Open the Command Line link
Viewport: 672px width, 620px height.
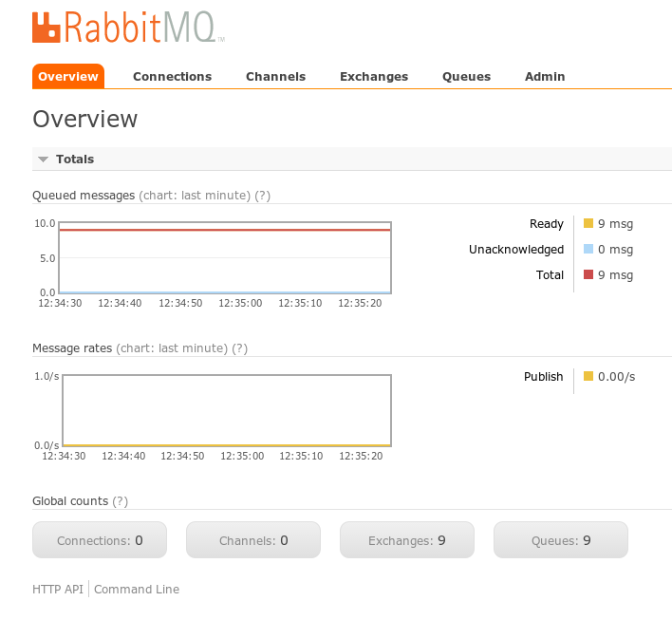(137, 589)
